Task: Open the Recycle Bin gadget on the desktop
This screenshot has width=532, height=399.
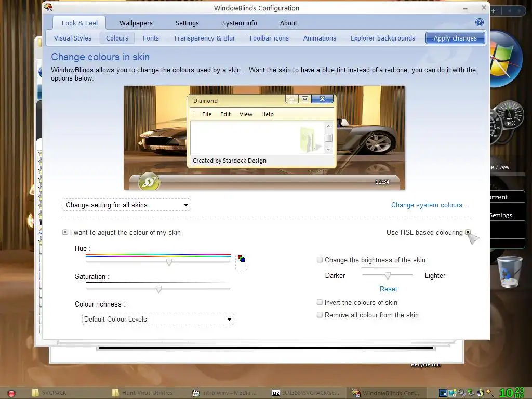Action: (510, 272)
